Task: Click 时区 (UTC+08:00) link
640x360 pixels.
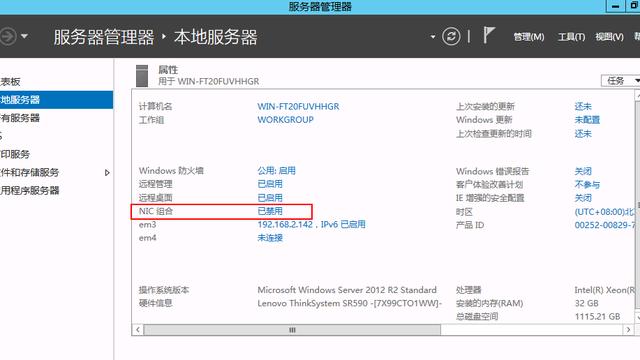Action: coord(605,212)
